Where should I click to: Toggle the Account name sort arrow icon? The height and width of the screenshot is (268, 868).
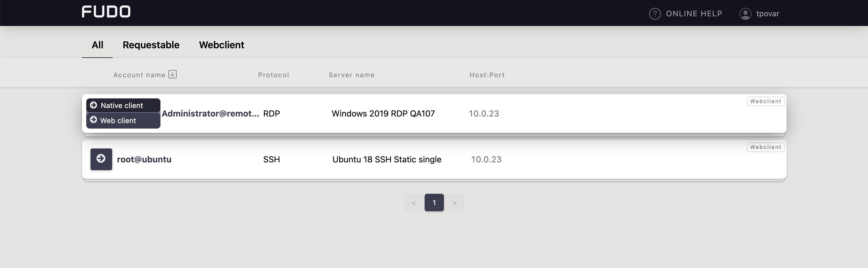tap(173, 74)
